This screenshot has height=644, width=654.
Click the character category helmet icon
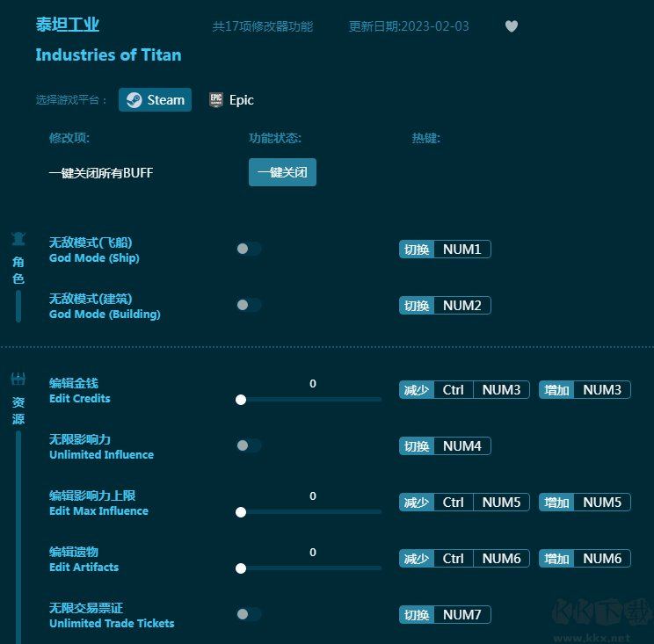click(18, 239)
